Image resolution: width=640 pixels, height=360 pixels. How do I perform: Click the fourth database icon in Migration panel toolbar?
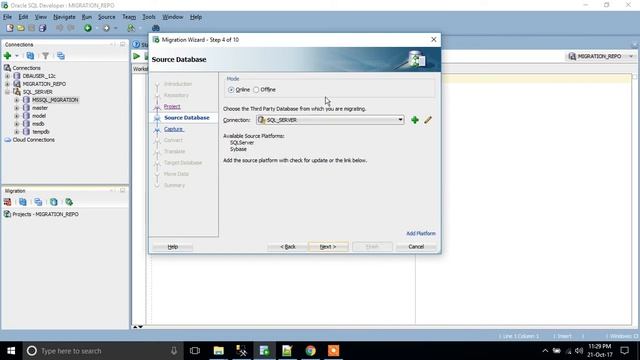point(53,202)
